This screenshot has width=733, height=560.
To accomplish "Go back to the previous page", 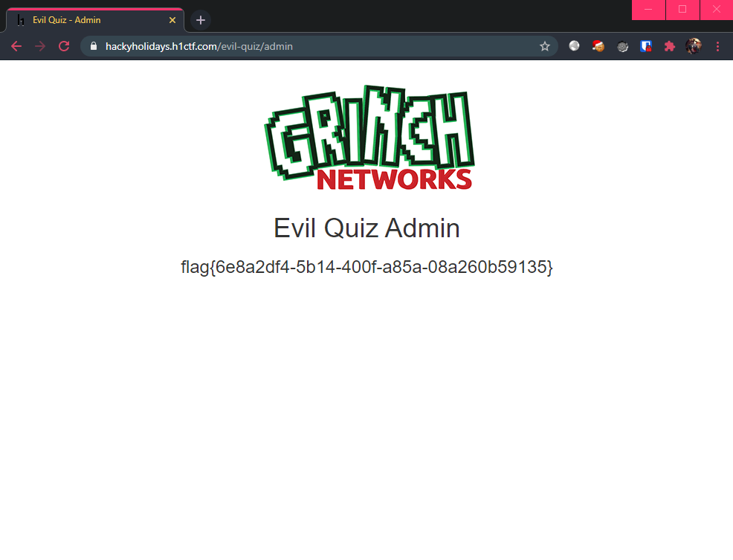I will [x=16, y=46].
